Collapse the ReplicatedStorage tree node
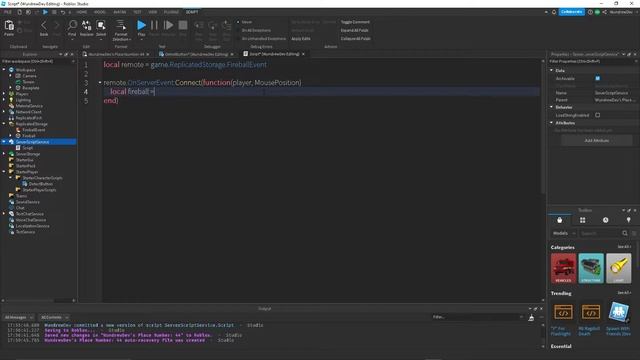The width and height of the screenshot is (640, 360). (x=4, y=124)
